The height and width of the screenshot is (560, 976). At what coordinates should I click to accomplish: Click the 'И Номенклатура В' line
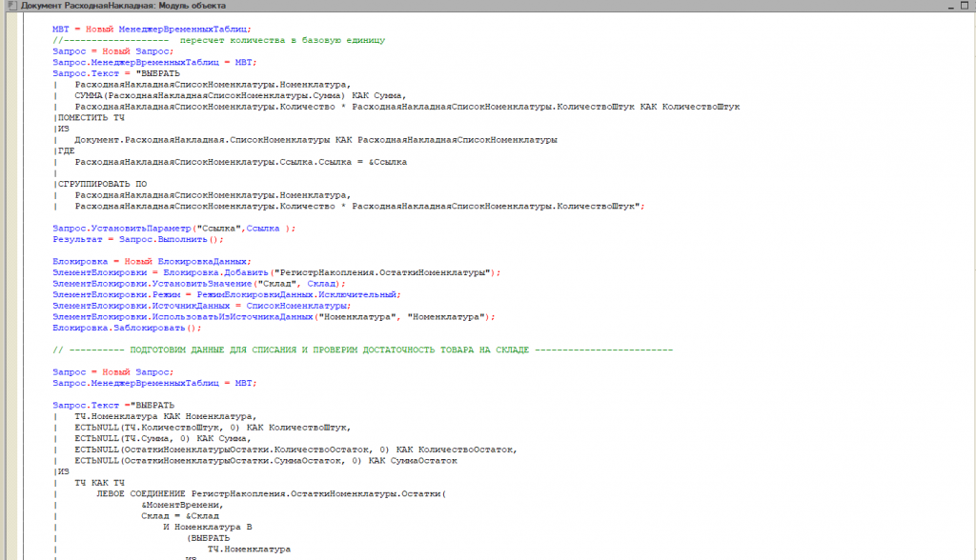(207, 527)
